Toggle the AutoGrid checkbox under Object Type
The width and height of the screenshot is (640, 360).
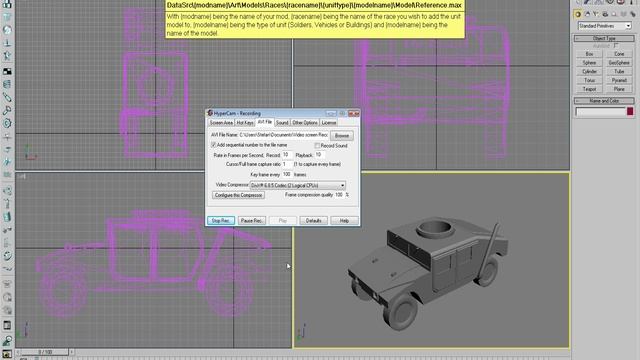click(x=616, y=46)
